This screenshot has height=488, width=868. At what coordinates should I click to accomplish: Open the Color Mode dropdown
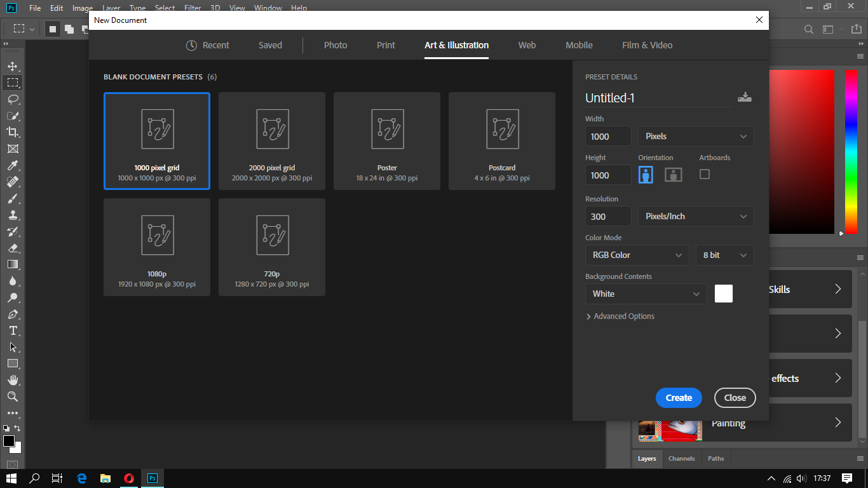pos(637,255)
